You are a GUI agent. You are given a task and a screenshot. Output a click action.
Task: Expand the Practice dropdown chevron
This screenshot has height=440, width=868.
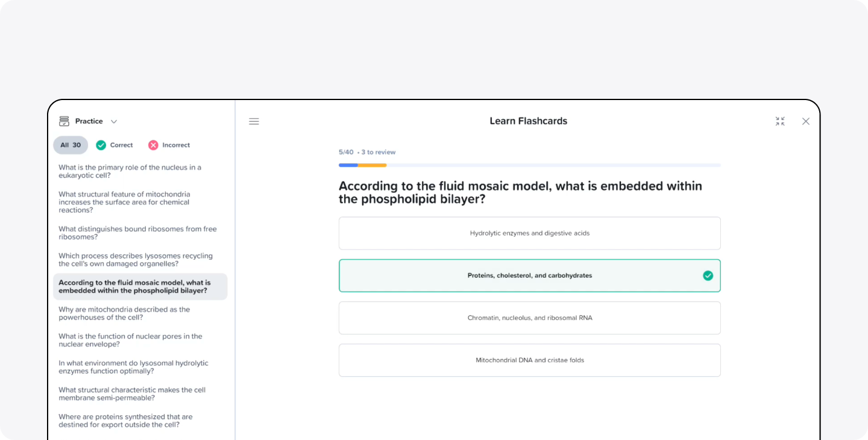tap(114, 122)
